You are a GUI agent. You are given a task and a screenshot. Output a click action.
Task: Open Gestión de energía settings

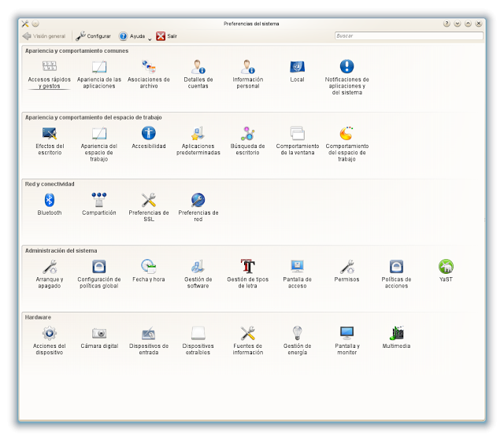point(297,334)
